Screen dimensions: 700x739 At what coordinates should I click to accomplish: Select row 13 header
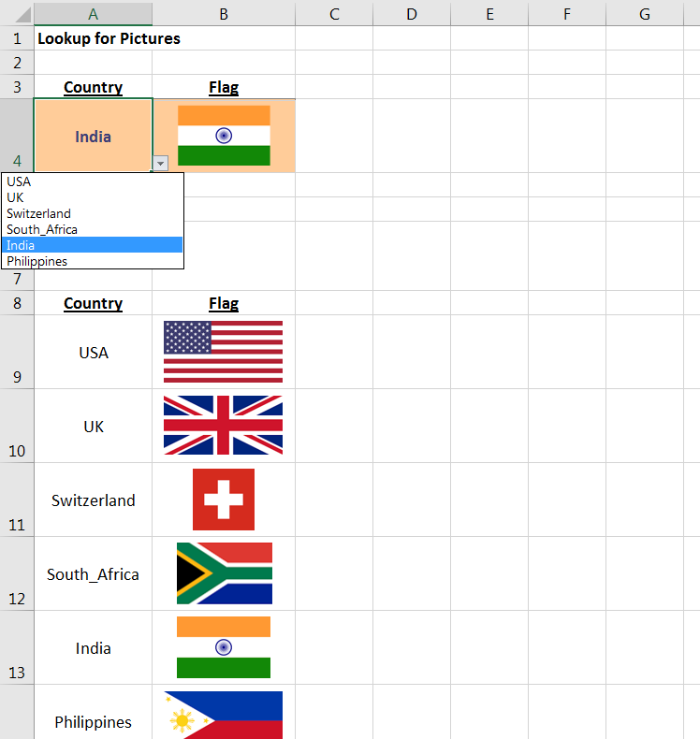point(17,647)
